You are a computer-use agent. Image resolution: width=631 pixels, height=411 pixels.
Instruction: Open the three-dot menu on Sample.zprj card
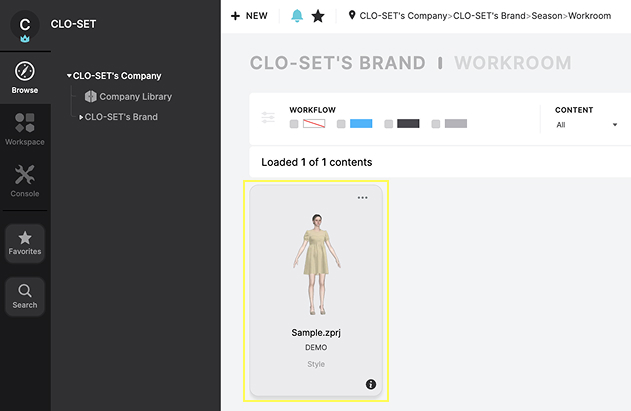click(363, 198)
